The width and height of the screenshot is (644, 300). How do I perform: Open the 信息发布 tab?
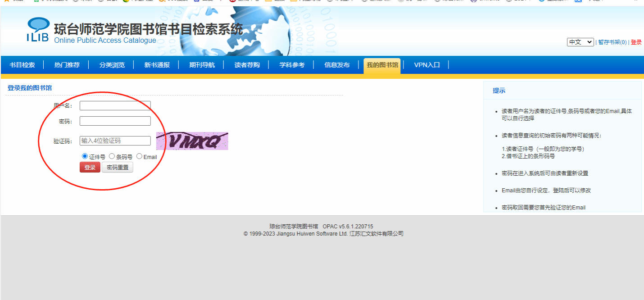(x=337, y=65)
